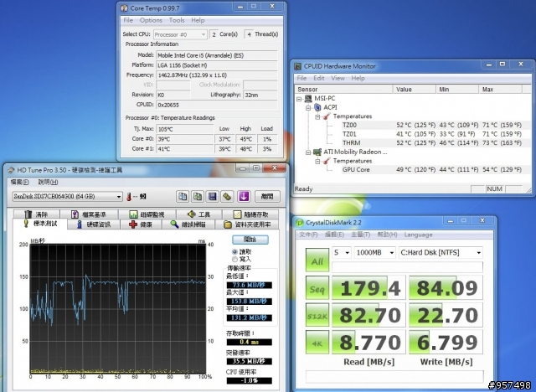Click the HD Tune Pro title bar icon

[11, 170]
